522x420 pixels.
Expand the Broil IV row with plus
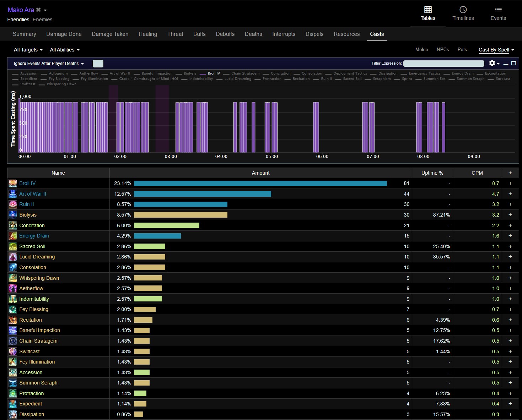tap(510, 183)
